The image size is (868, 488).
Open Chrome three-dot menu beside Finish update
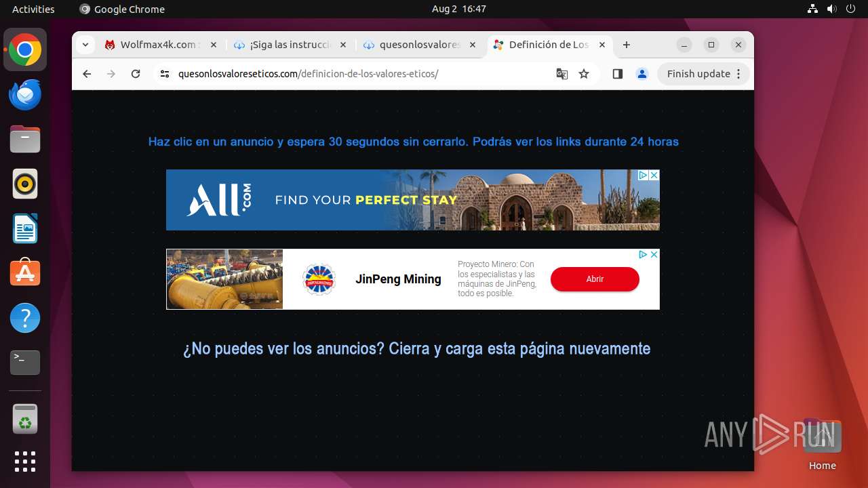pos(739,74)
